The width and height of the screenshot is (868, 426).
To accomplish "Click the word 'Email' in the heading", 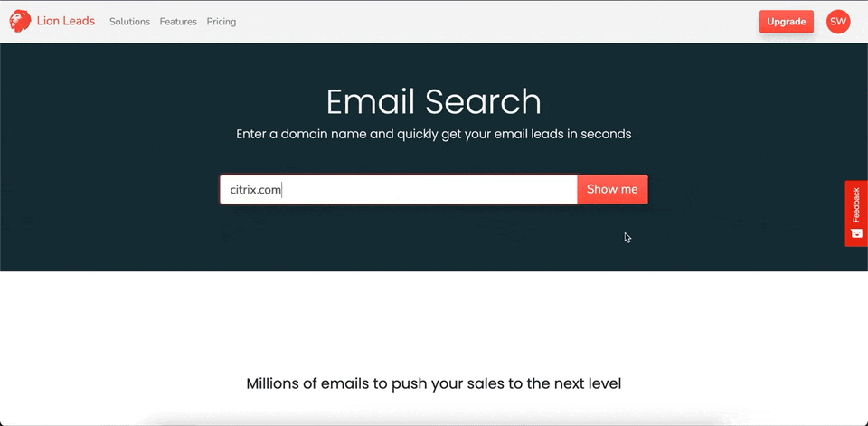I will pyautogui.click(x=370, y=102).
